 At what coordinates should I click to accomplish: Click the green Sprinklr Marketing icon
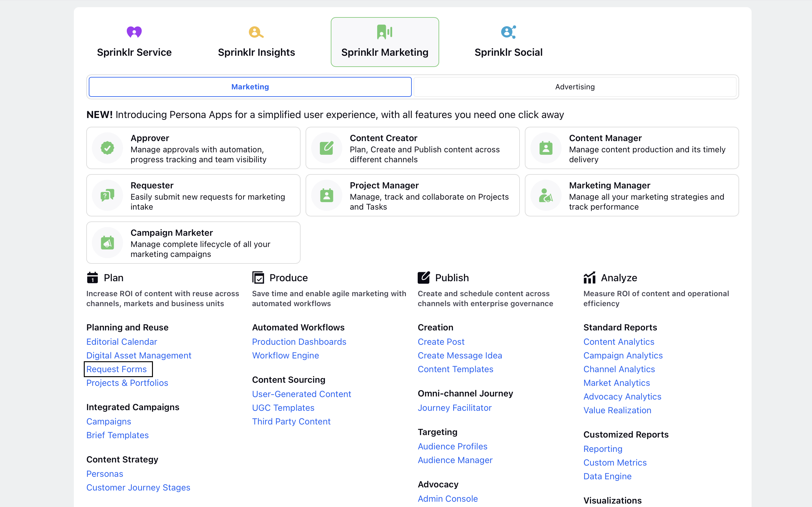[x=385, y=32]
